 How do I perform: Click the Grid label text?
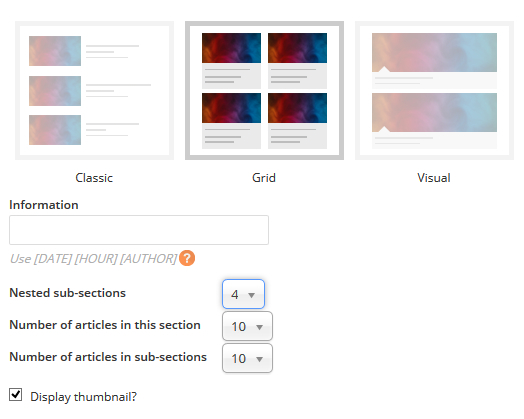264,178
